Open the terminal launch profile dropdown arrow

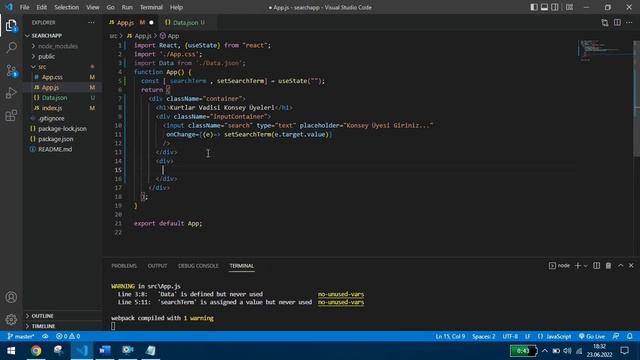tap(585, 266)
